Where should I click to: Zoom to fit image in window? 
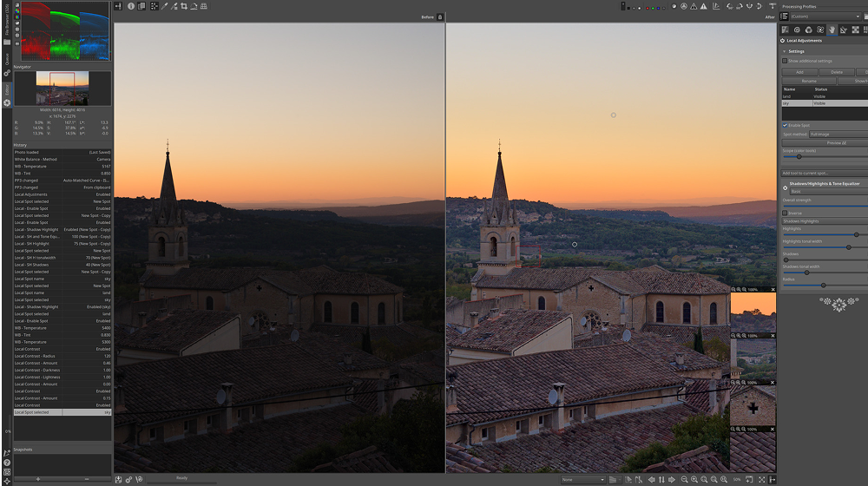[704, 479]
